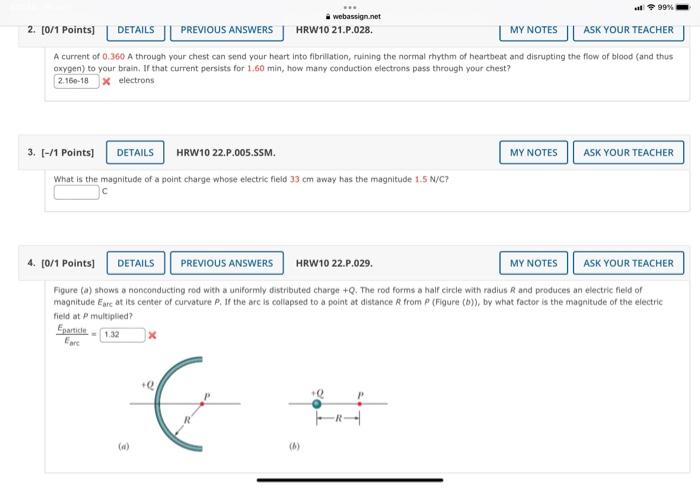This screenshot has height=487, width=700.
Task: Open MY NOTES for question 2
Action: pyautogui.click(x=533, y=31)
